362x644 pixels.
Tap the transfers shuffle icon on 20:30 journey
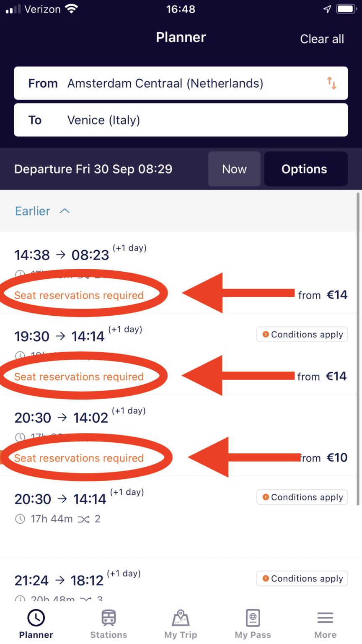(84, 519)
